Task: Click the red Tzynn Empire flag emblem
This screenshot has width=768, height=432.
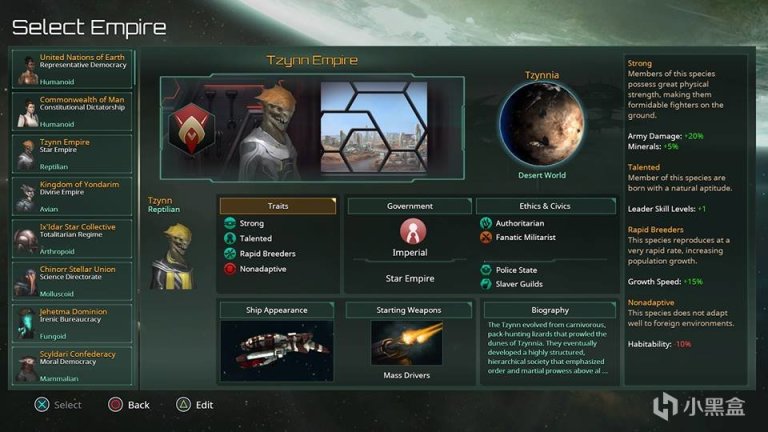Action: [192, 129]
